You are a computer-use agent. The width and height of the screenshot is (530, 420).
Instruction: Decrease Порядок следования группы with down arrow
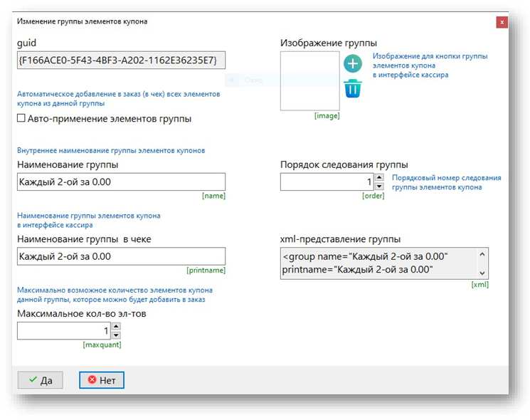(x=379, y=187)
